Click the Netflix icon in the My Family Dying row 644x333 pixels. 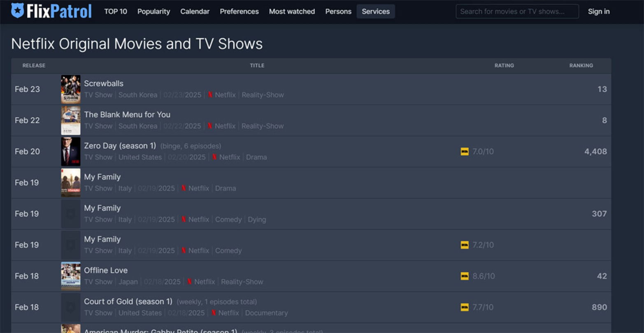pos(184,220)
